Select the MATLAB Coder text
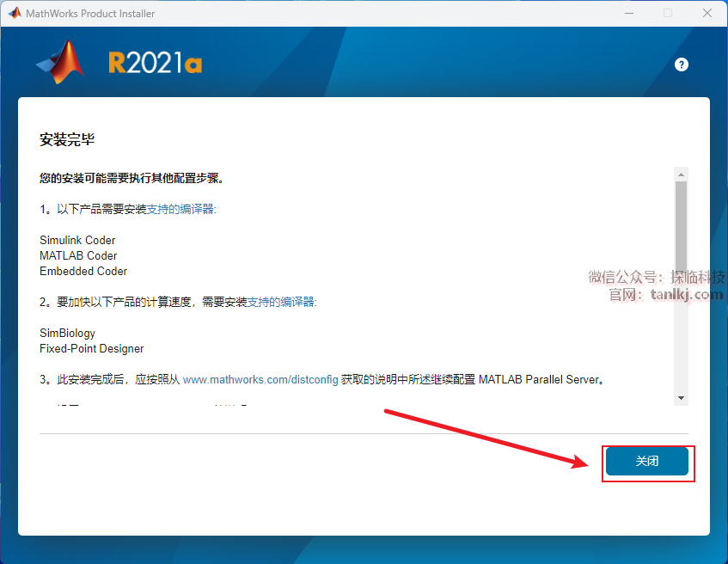Viewport: 728px width, 564px height. pos(78,255)
